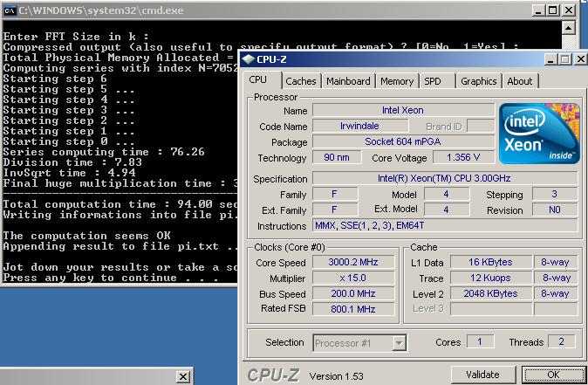Click the Bus Speed value '200.0 MHz'

(x=353, y=293)
